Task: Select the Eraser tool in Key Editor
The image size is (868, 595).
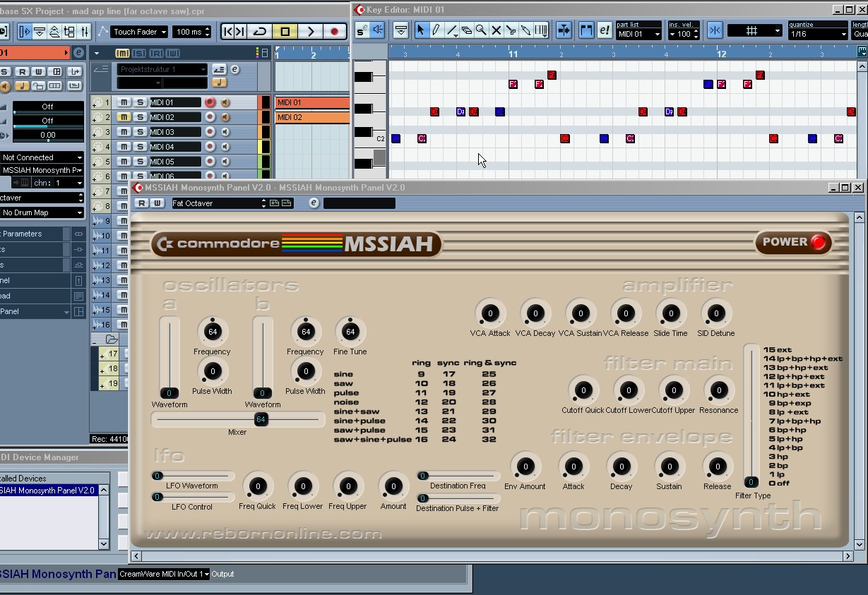Action: [x=467, y=30]
